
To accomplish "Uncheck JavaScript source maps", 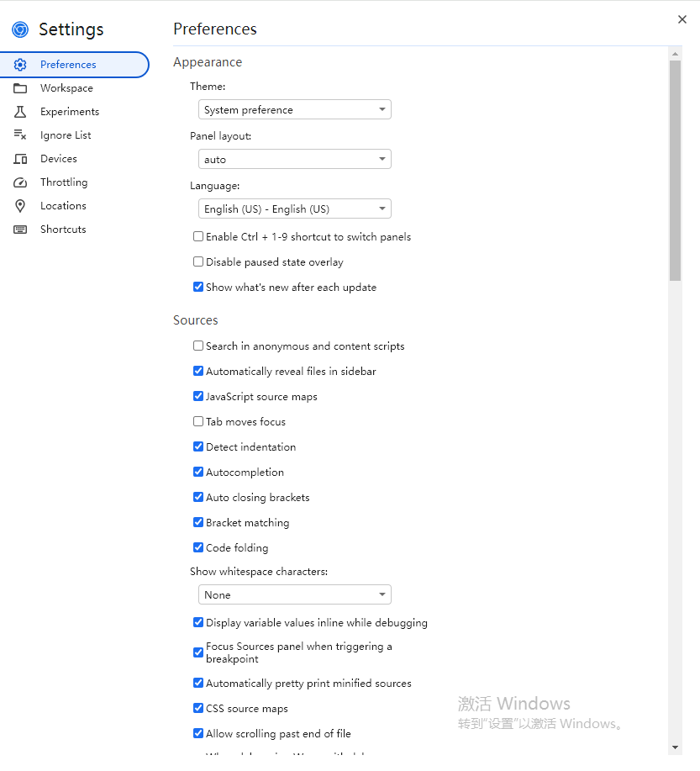I will 198,396.
